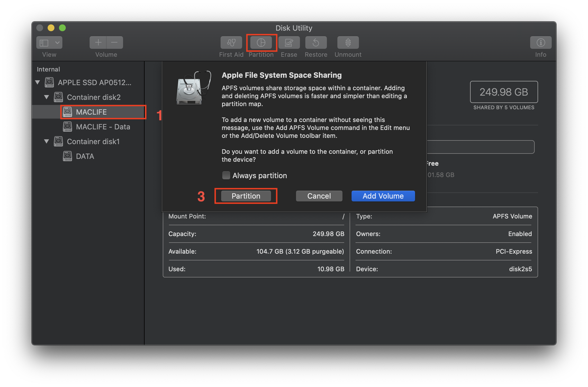Select the DATA volume in sidebar
Image resolution: width=588 pixels, height=387 pixels.
click(x=85, y=156)
